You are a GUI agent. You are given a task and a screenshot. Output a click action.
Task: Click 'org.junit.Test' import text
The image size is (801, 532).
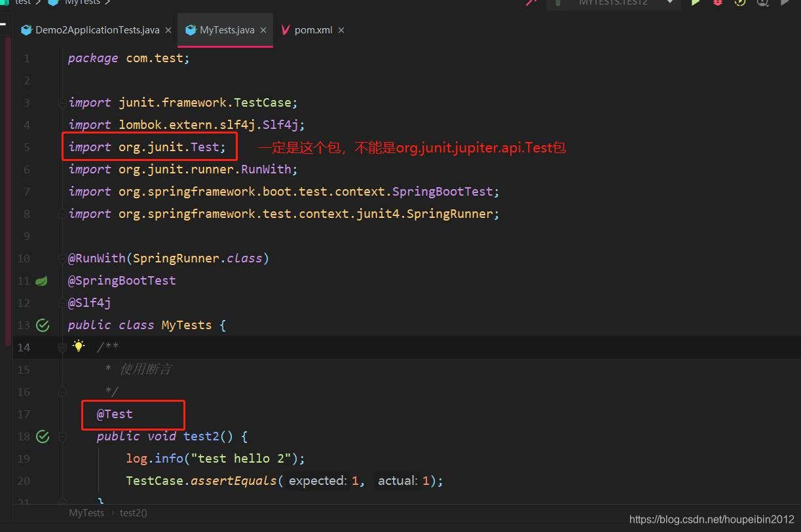click(x=169, y=147)
